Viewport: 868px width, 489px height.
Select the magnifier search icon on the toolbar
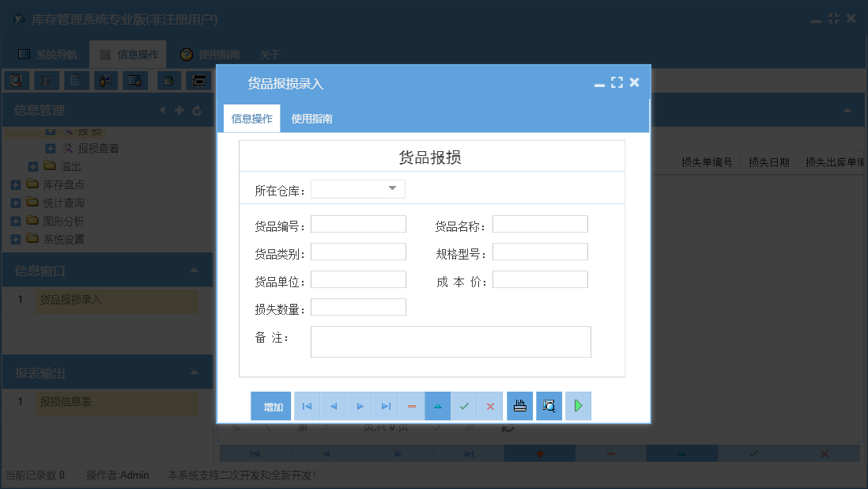coord(16,80)
